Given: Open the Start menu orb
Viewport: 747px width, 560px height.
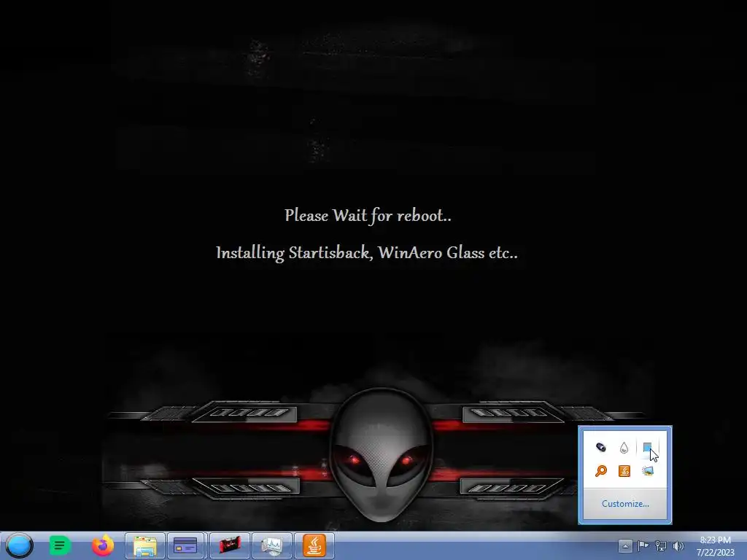Looking at the screenshot, I should click(20, 545).
